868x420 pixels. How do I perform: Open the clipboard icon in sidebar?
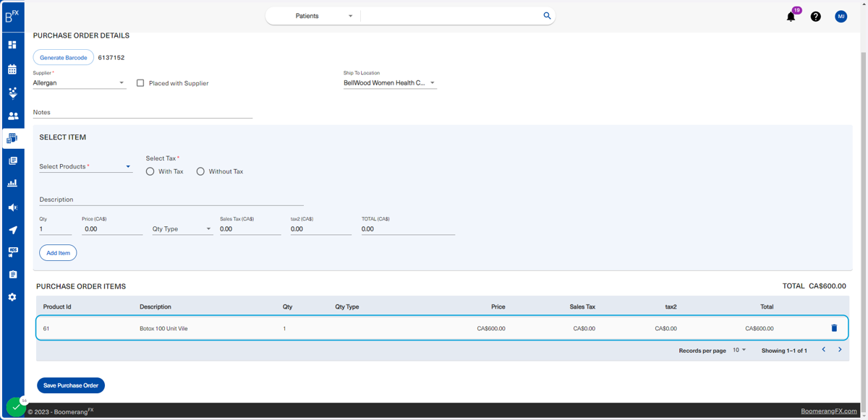click(12, 275)
